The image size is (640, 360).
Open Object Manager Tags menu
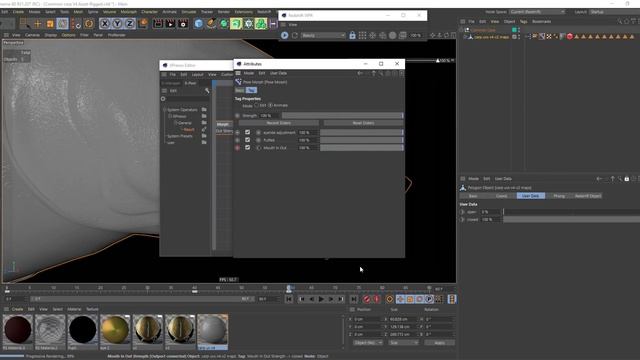coord(523,22)
